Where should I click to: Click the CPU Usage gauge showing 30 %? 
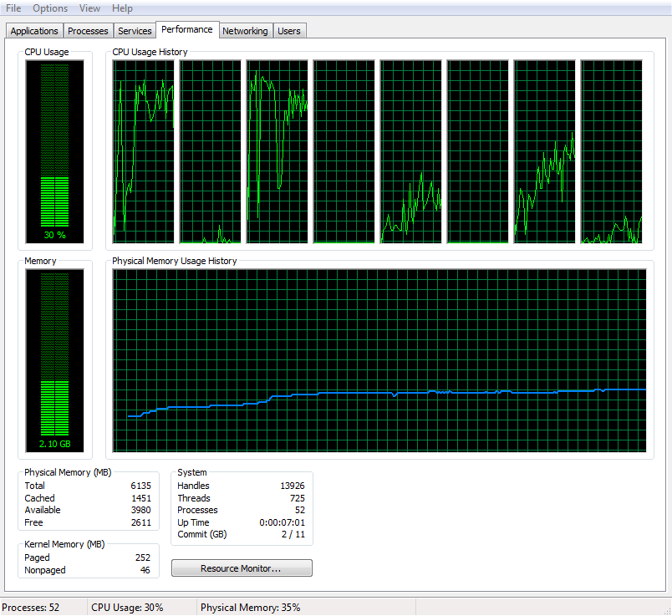click(x=54, y=151)
